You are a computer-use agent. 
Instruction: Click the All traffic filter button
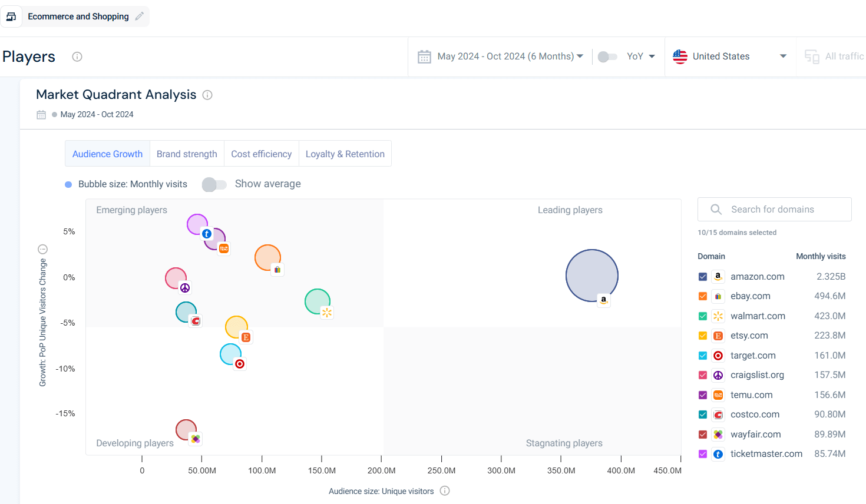pos(834,57)
